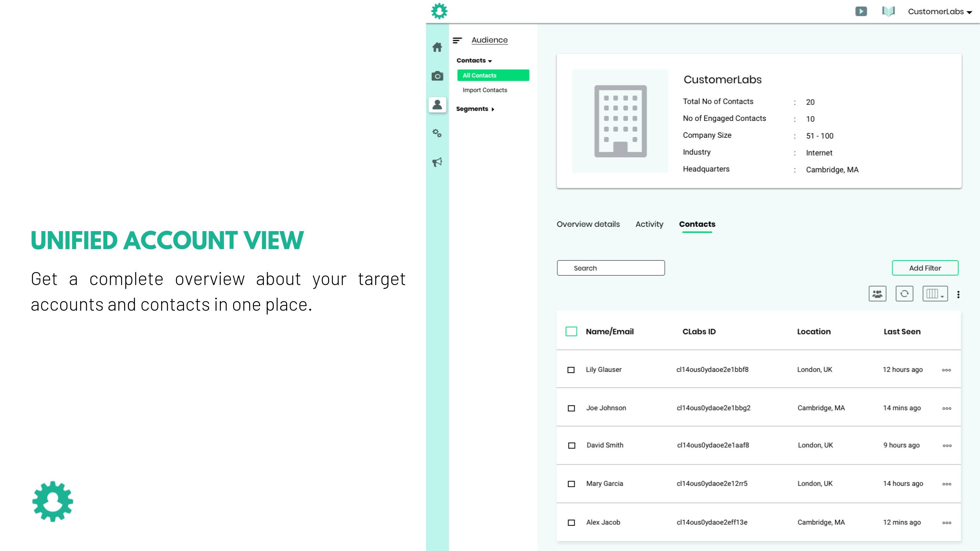Viewport: 980px width, 551px height.
Task: Click the Audience breadcrumb link
Action: point(489,40)
